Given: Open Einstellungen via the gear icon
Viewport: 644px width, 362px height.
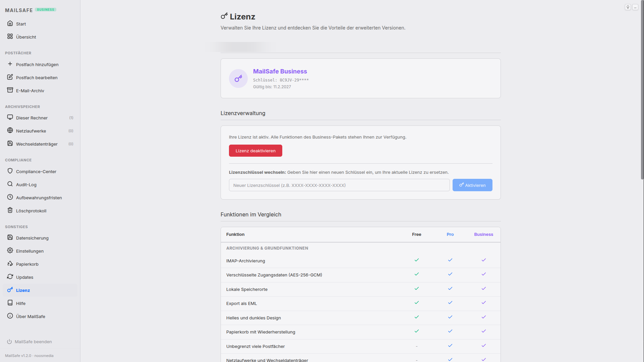Looking at the screenshot, I should tap(10, 251).
